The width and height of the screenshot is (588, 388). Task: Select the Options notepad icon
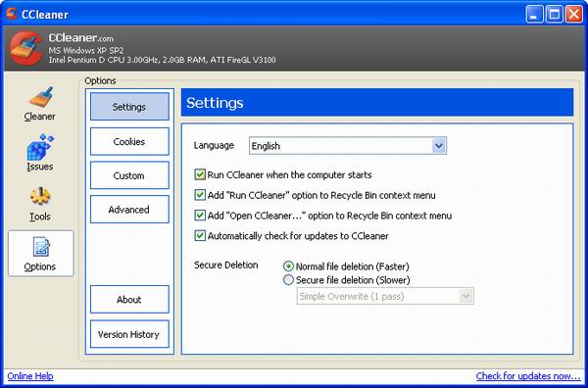pos(41,247)
